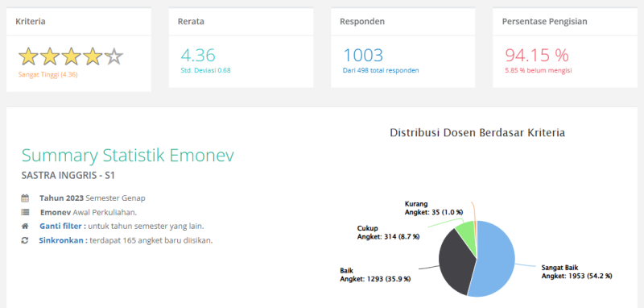Click the second gold rating star

(x=50, y=56)
